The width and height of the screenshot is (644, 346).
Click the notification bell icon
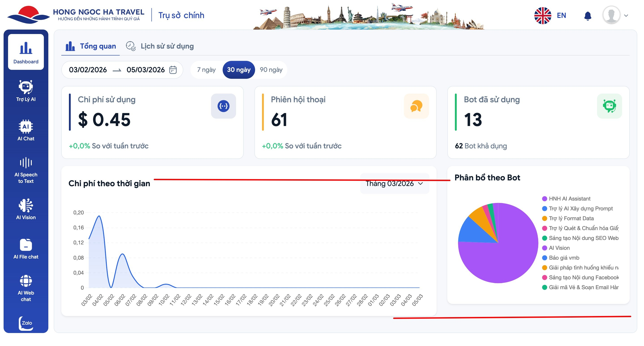[588, 16]
